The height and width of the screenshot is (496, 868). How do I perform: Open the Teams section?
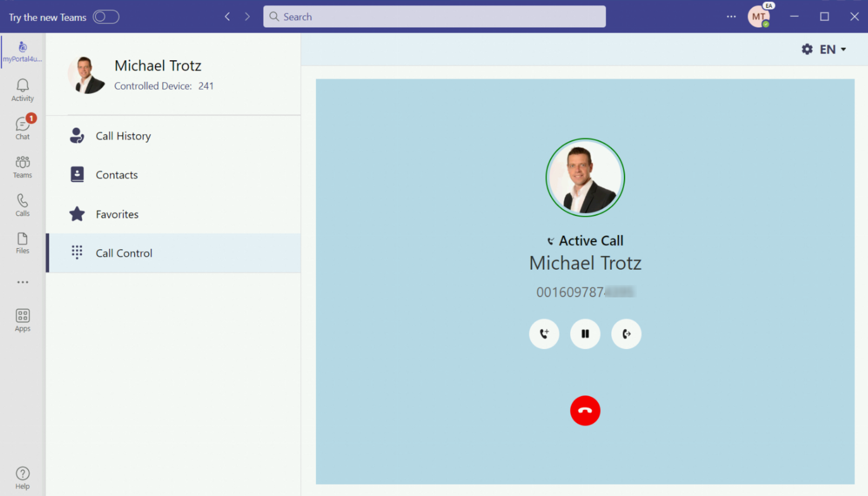pyautogui.click(x=22, y=167)
